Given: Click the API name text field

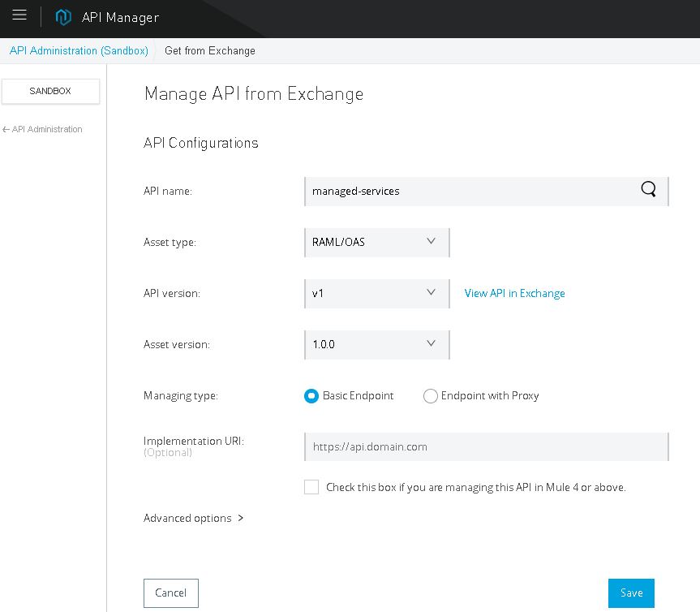Looking at the screenshot, I should [470, 191].
